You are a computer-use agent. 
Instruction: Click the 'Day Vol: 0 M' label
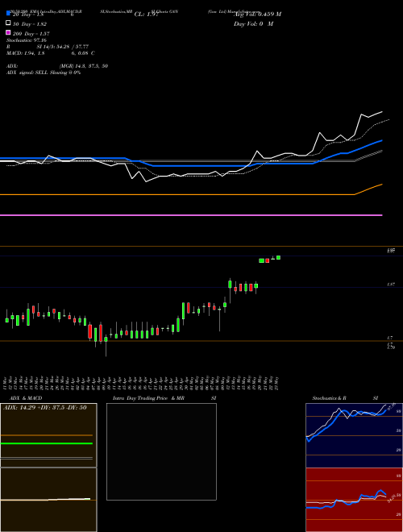(253, 24)
